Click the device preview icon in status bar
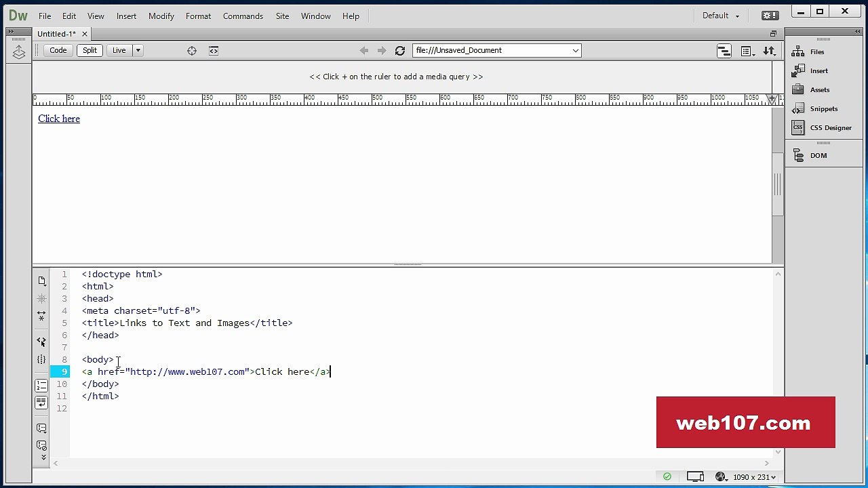This screenshot has width=868, height=488. (695, 476)
